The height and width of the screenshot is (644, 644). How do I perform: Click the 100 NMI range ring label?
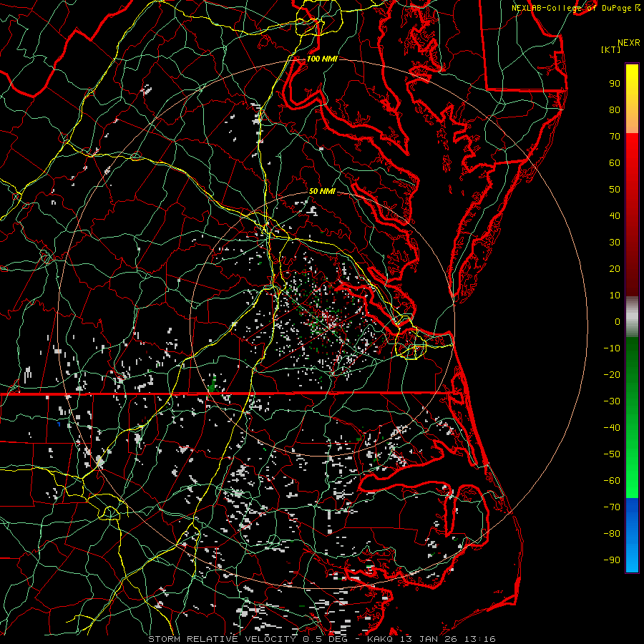(322, 59)
